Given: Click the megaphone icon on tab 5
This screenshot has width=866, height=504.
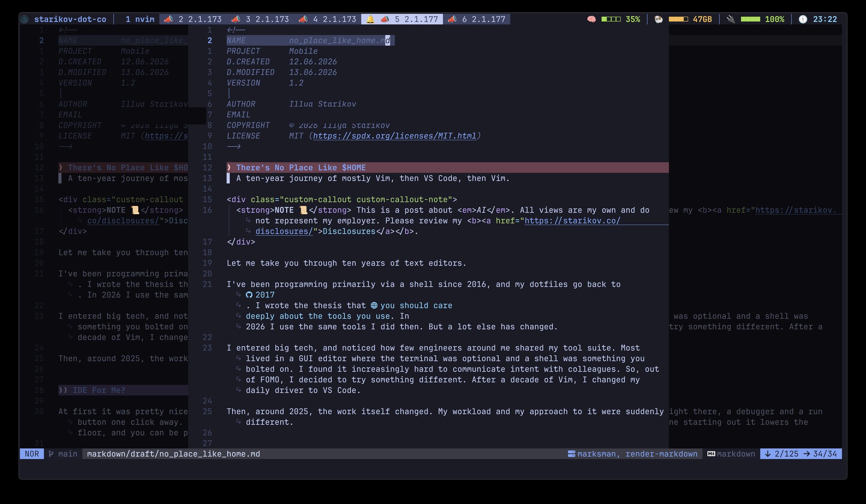Looking at the screenshot, I should (385, 19).
